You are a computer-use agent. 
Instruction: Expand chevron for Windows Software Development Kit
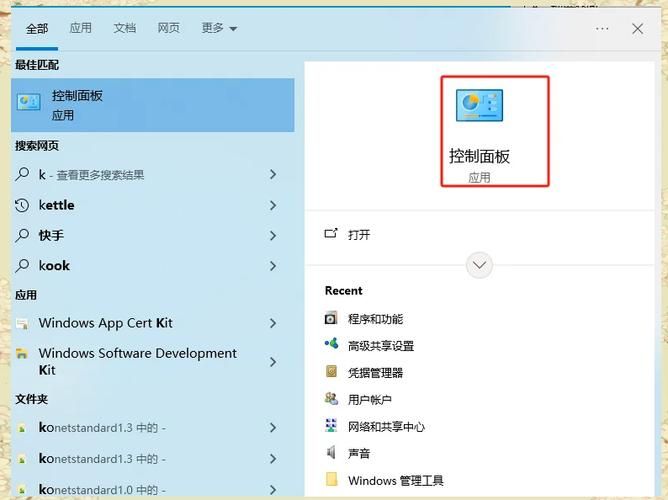tap(273, 362)
